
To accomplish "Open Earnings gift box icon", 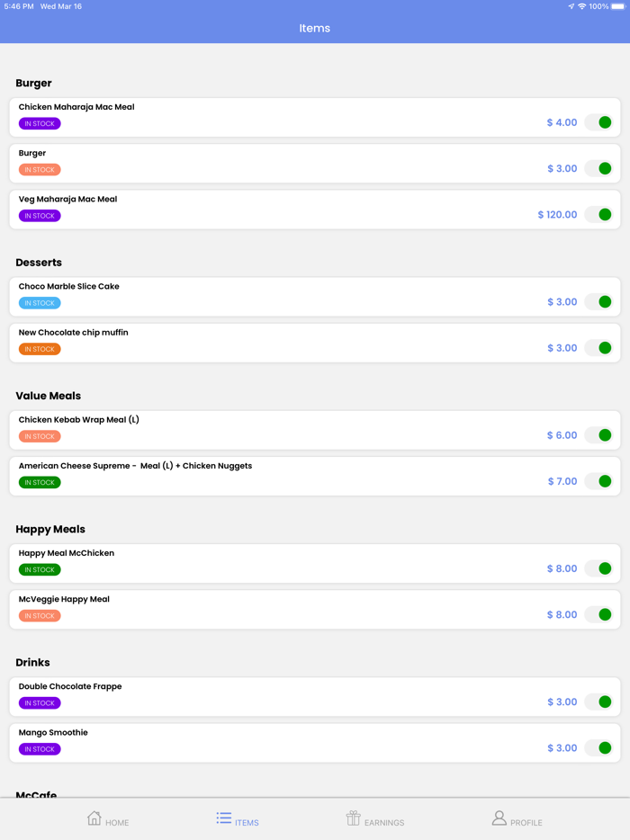I will [x=354, y=818].
